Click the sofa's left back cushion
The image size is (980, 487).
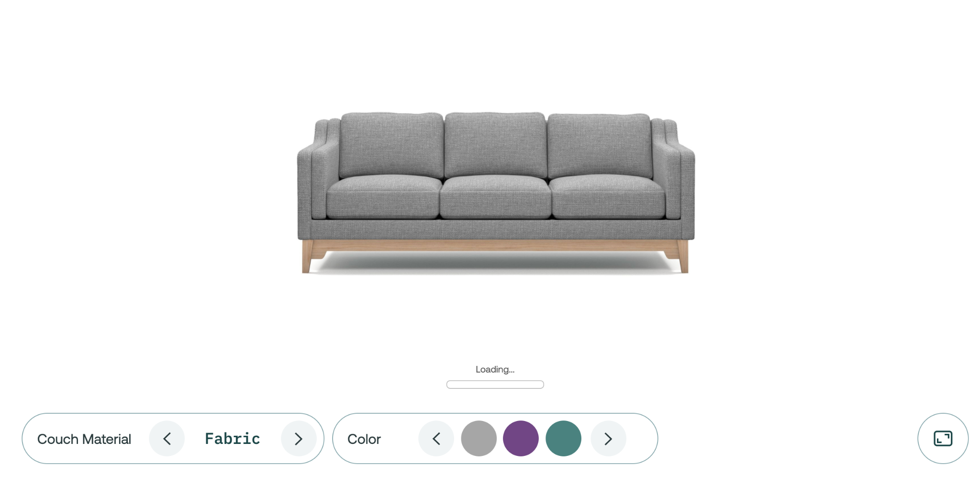(x=391, y=145)
